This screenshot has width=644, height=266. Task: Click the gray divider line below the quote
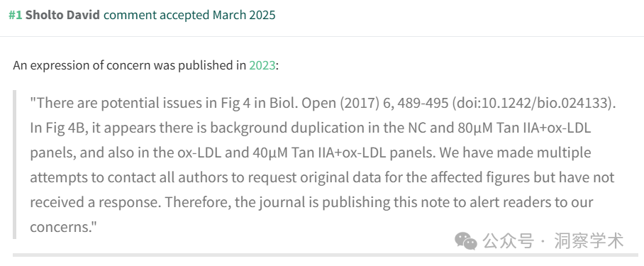point(326,255)
